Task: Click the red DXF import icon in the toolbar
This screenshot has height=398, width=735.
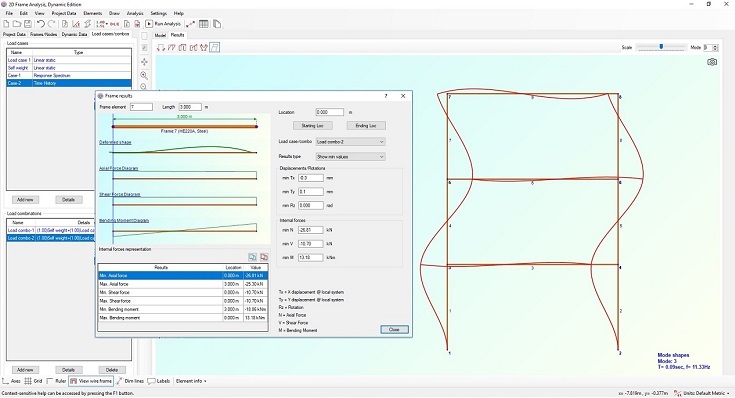Action: click(x=114, y=24)
